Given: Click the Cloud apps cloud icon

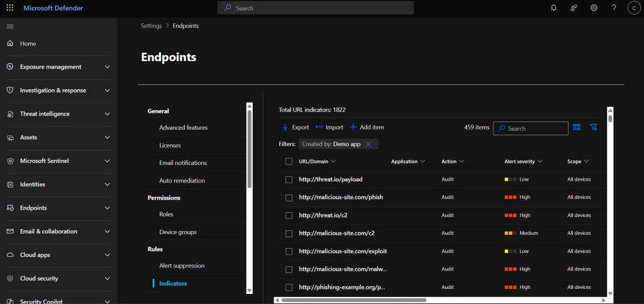Looking at the screenshot, I should pos(10,255).
